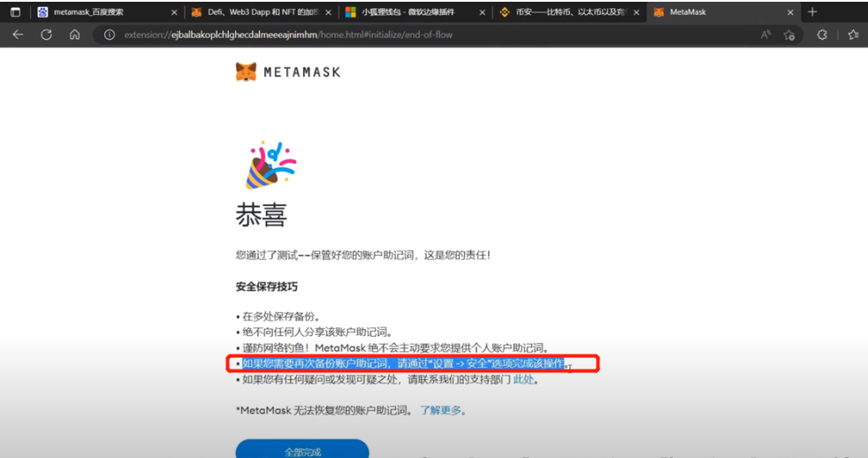This screenshot has height=458, width=868.
Task: Click the site information icon in address bar
Action: tap(110, 34)
